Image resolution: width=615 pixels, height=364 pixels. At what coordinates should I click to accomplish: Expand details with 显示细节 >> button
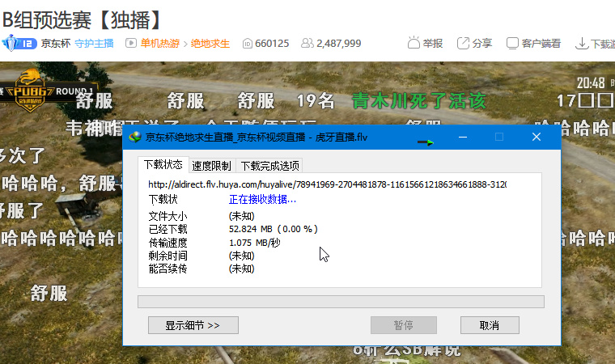[x=193, y=325]
